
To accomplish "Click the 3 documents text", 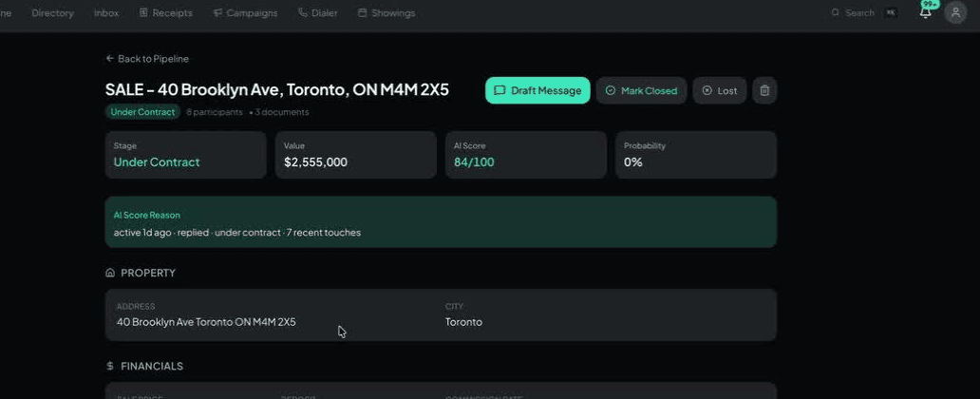I will 279,112.
